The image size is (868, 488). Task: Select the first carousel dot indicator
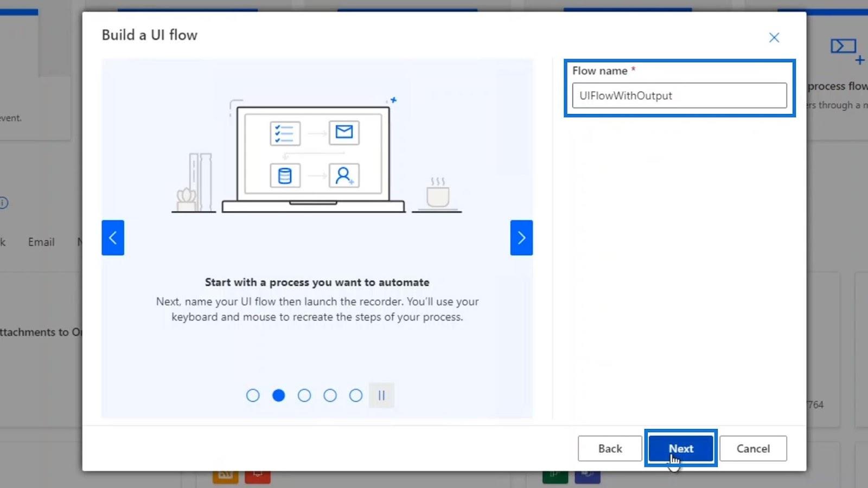point(253,395)
